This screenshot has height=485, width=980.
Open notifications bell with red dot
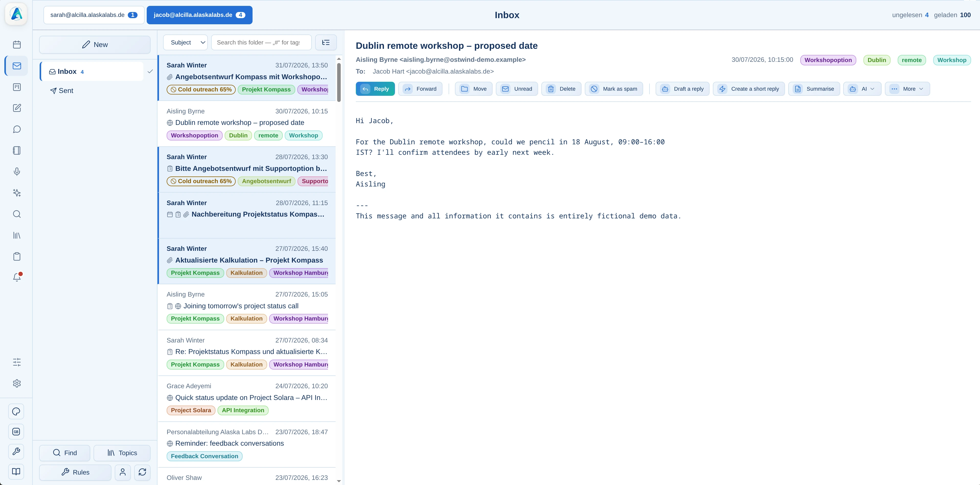pyautogui.click(x=17, y=277)
